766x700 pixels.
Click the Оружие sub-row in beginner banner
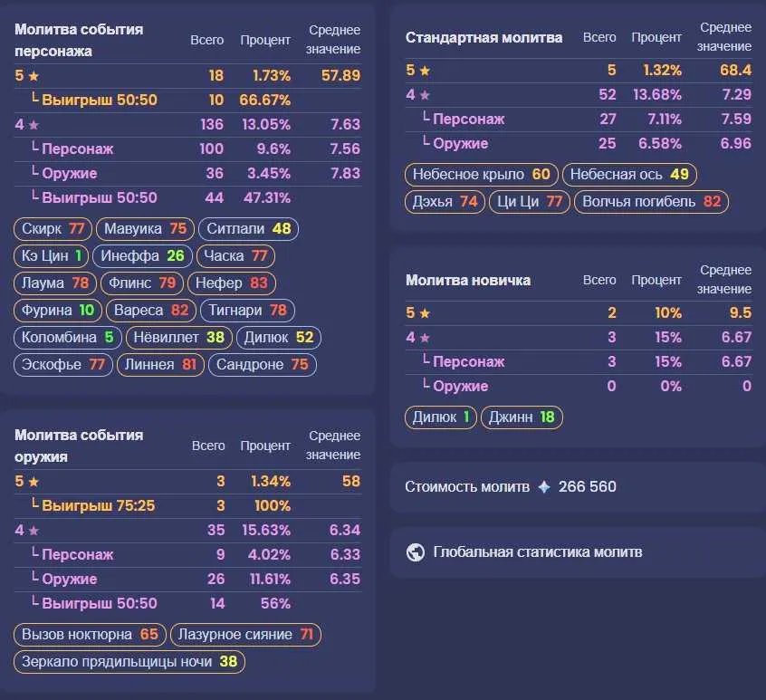pos(579,387)
